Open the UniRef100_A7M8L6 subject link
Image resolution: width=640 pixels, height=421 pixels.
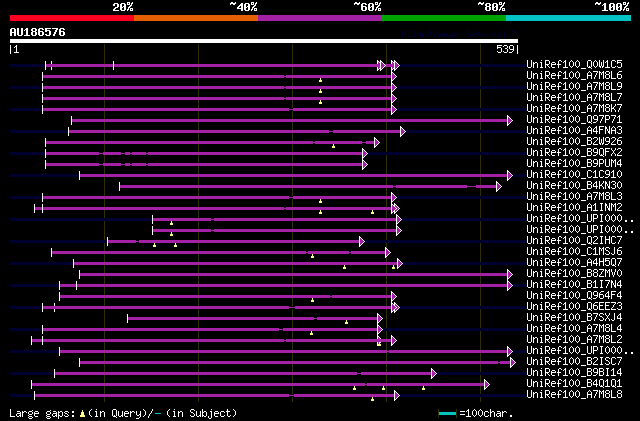point(574,76)
